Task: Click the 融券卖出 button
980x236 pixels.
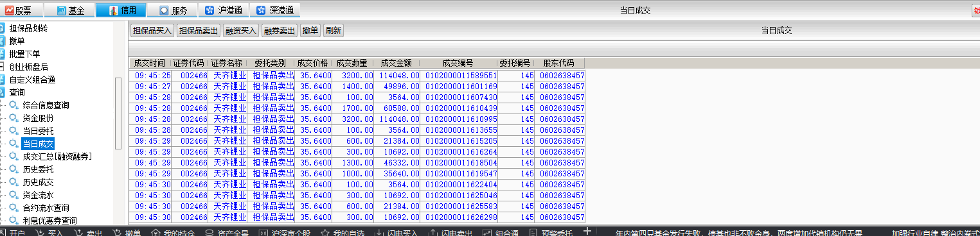Action: tap(280, 30)
